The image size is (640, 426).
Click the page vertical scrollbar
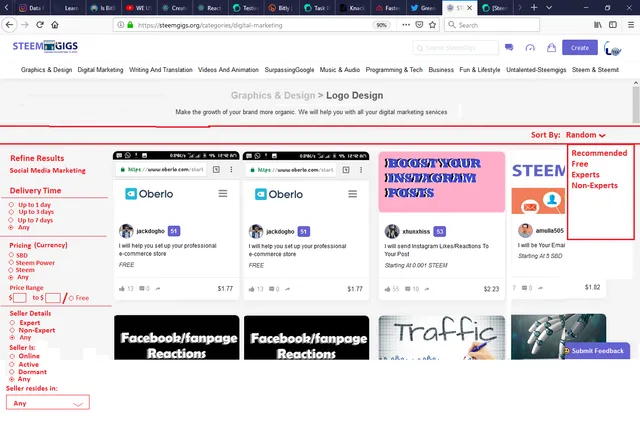[636, 102]
